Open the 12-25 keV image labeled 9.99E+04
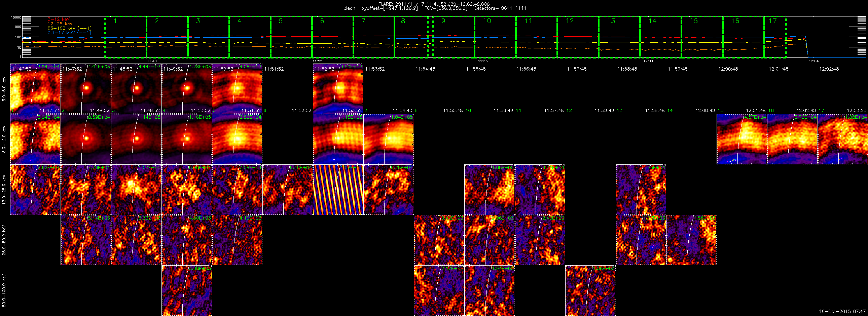The width and height of the screenshot is (868, 316). [187, 190]
